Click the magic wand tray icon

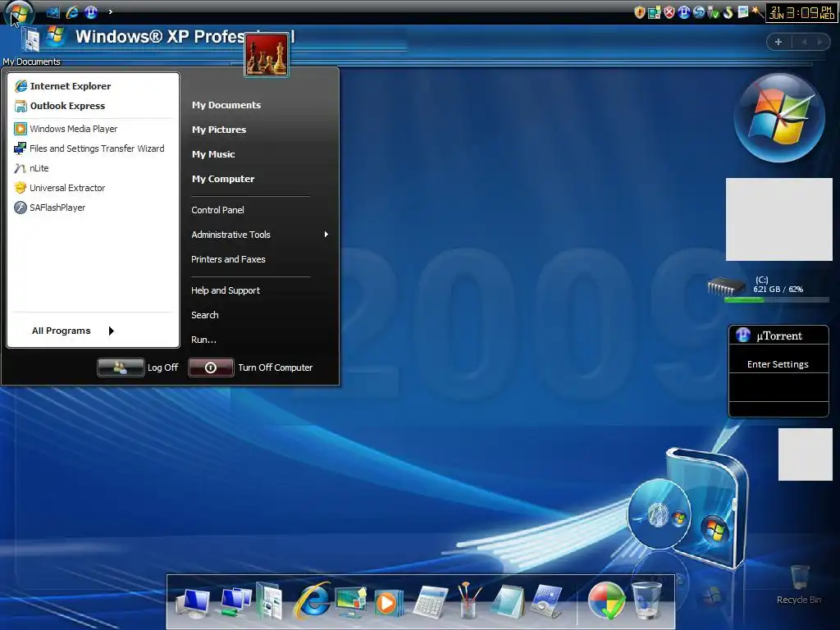[757, 12]
